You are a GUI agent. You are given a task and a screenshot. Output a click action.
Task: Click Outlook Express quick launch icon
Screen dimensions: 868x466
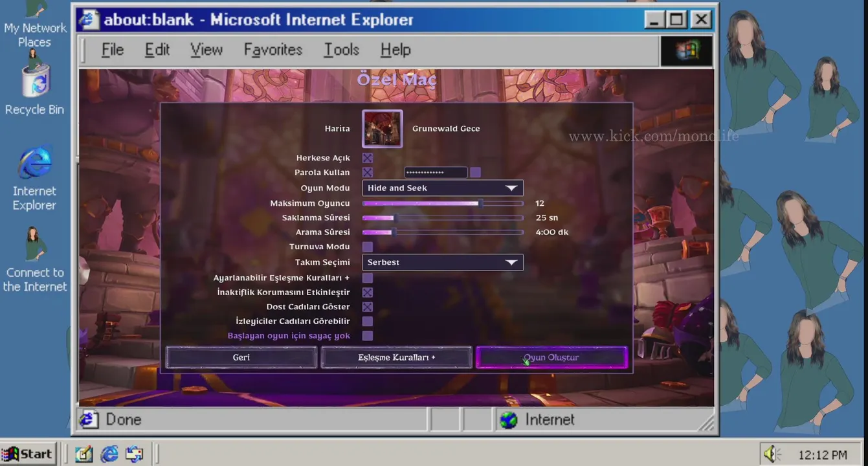pos(134,454)
